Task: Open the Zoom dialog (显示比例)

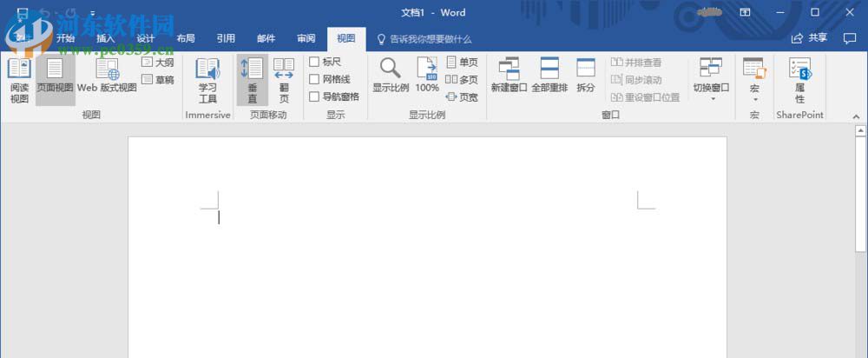Action: [x=391, y=76]
